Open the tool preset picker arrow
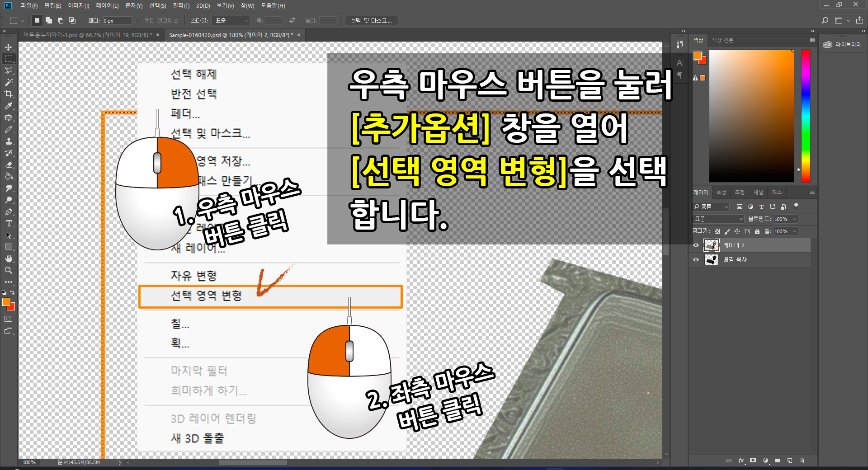The height and width of the screenshot is (470, 868). [22, 21]
